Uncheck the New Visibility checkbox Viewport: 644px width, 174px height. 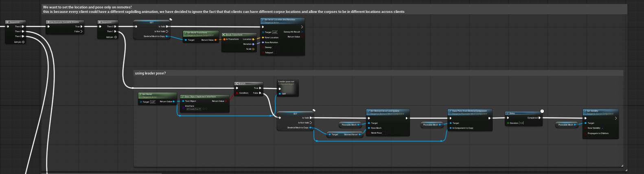coord(603,128)
